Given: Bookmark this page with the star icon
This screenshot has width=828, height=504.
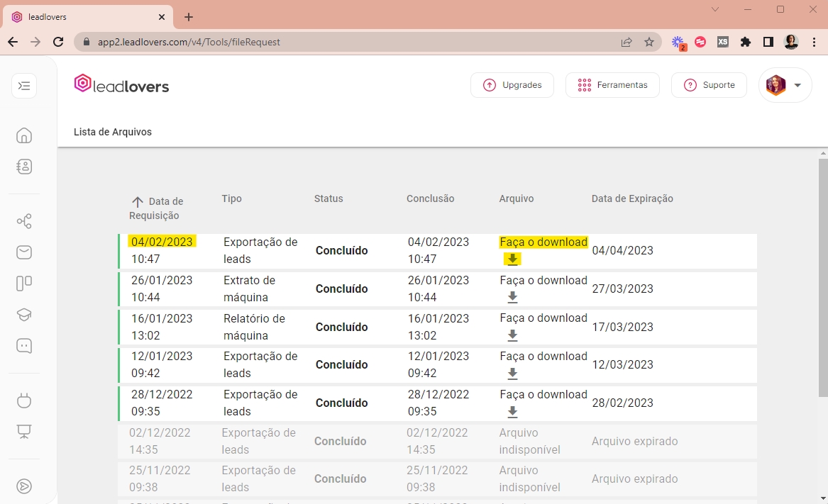Looking at the screenshot, I should point(649,42).
